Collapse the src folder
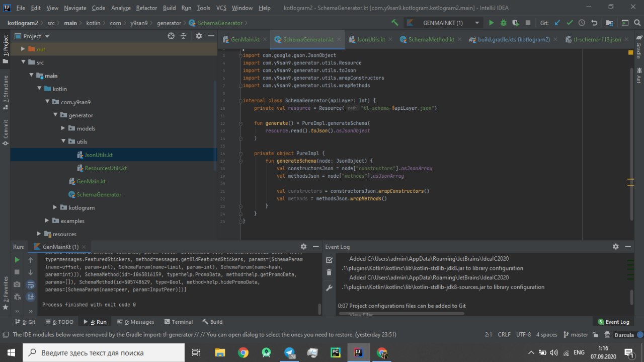Viewport: 644px width, 362px height. coord(23,62)
